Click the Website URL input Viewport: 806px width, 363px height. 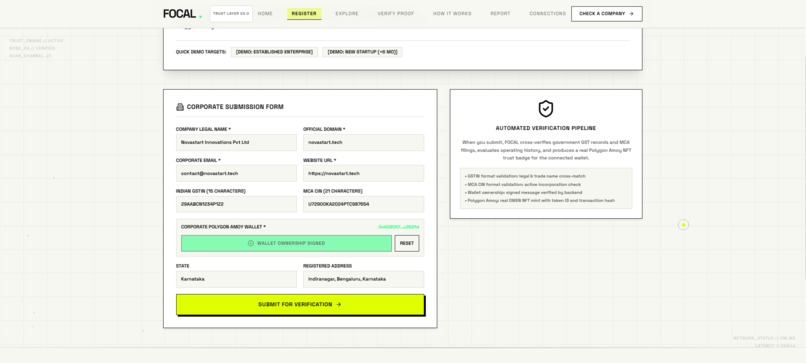point(363,173)
